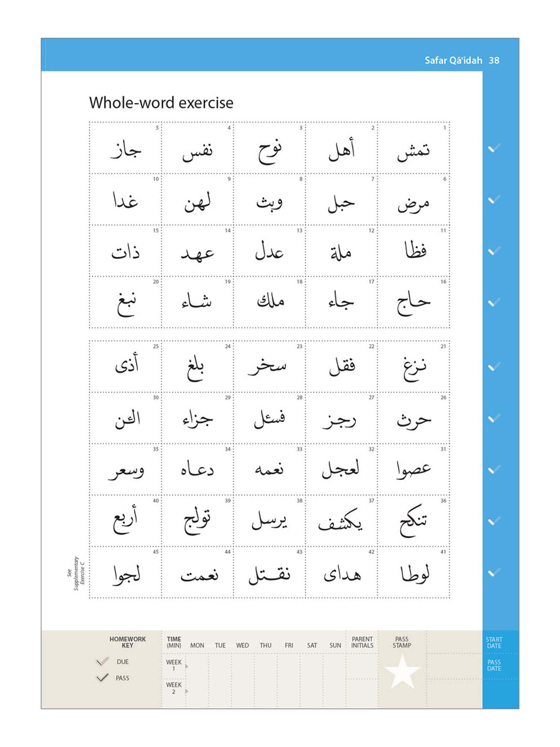560x747 pixels.
Task: Click the PARENT INITIALS box
Action: pyautogui.click(x=362, y=667)
